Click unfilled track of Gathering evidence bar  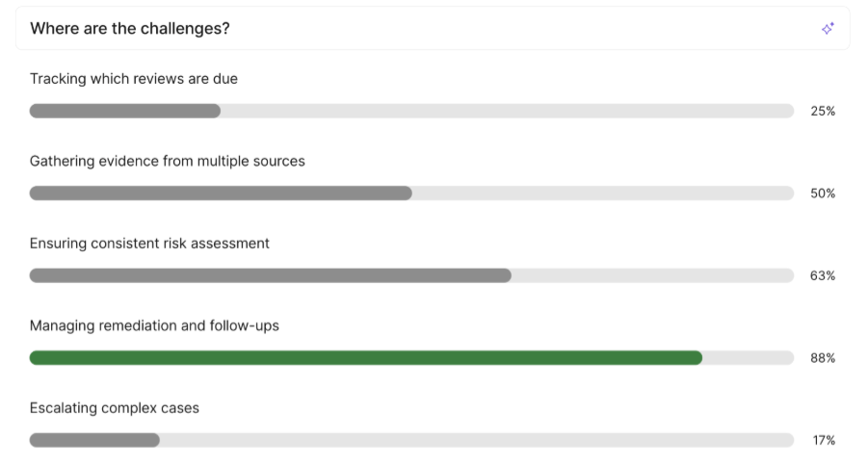[x=602, y=193]
